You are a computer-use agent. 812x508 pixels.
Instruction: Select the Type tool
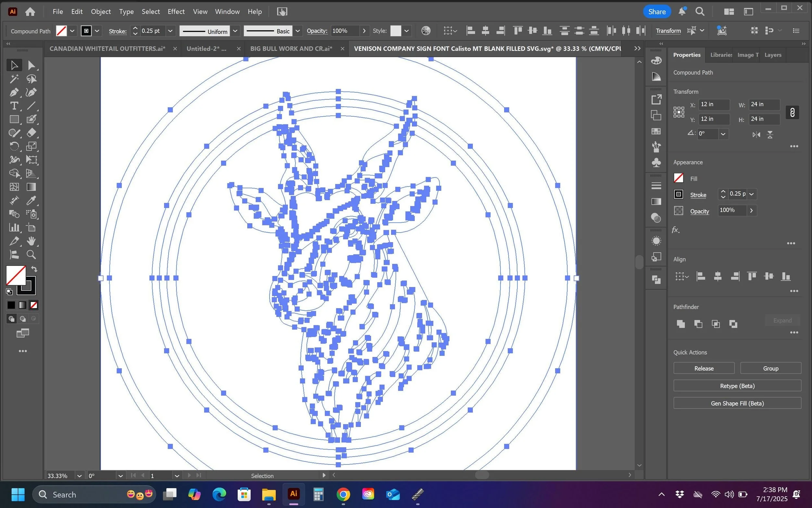coord(14,106)
